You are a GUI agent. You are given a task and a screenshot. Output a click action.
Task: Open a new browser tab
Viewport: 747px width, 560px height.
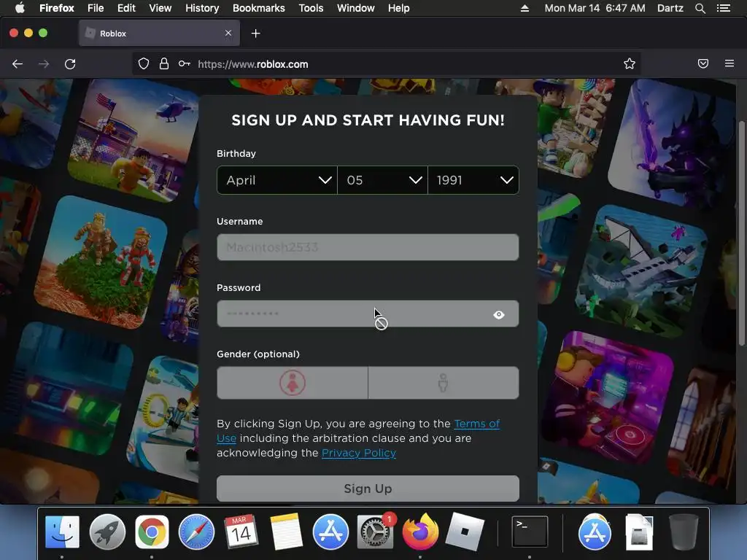tap(256, 34)
